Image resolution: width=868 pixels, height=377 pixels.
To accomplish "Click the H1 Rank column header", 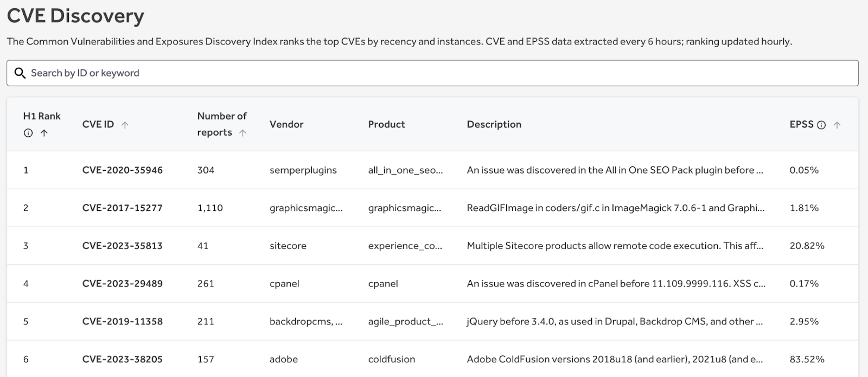I will click(x=42, y=116).
